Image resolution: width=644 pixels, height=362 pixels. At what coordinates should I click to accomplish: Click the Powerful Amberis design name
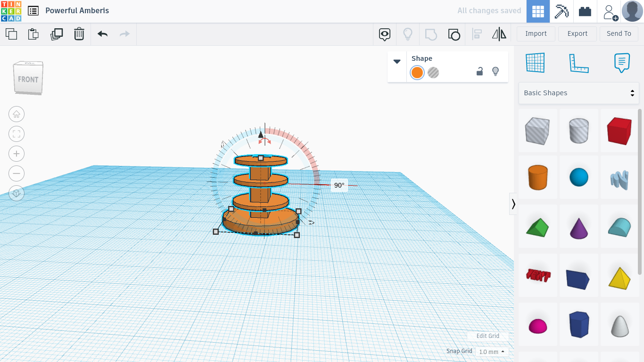77,11
